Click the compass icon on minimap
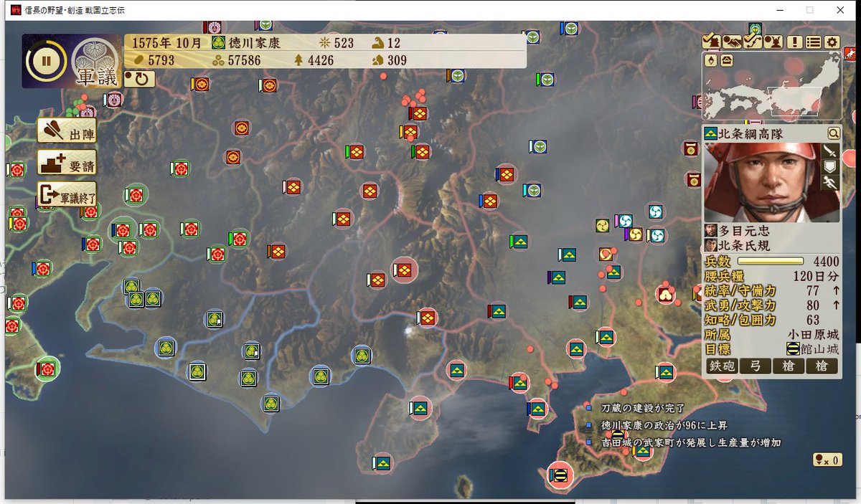Image resolution: width=861 pixels, height=504 pixels. 711,61
